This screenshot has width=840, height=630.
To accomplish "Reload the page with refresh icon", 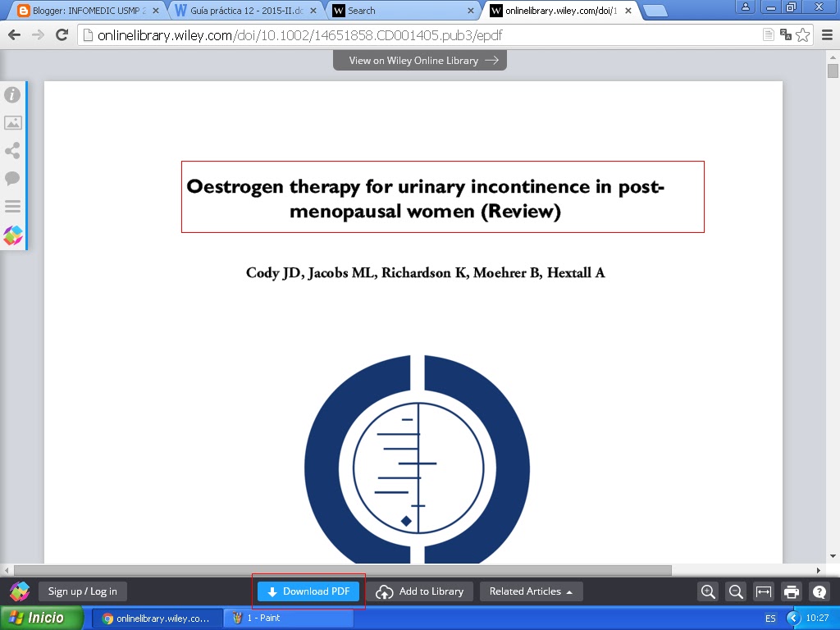I will (x=62, y=35).
